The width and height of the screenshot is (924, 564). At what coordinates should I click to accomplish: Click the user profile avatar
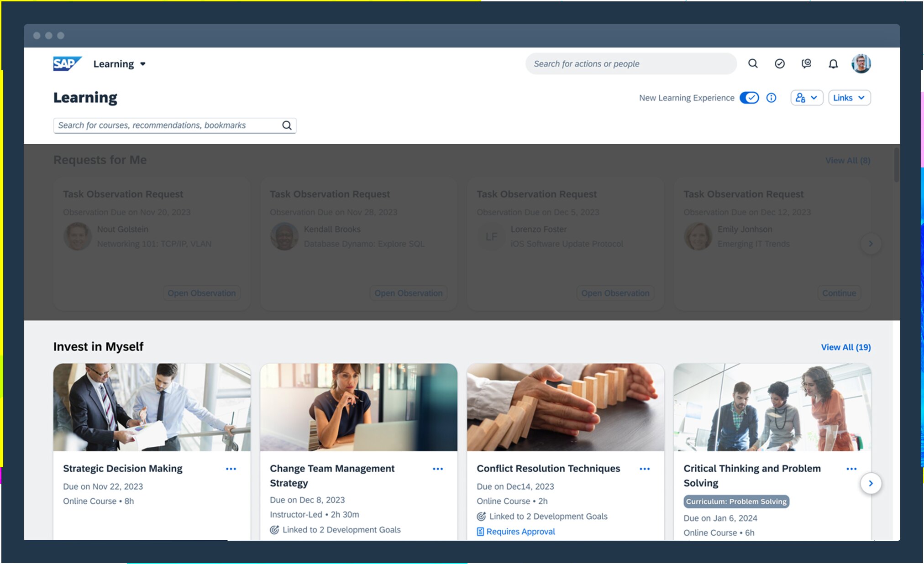click(861, 63)
